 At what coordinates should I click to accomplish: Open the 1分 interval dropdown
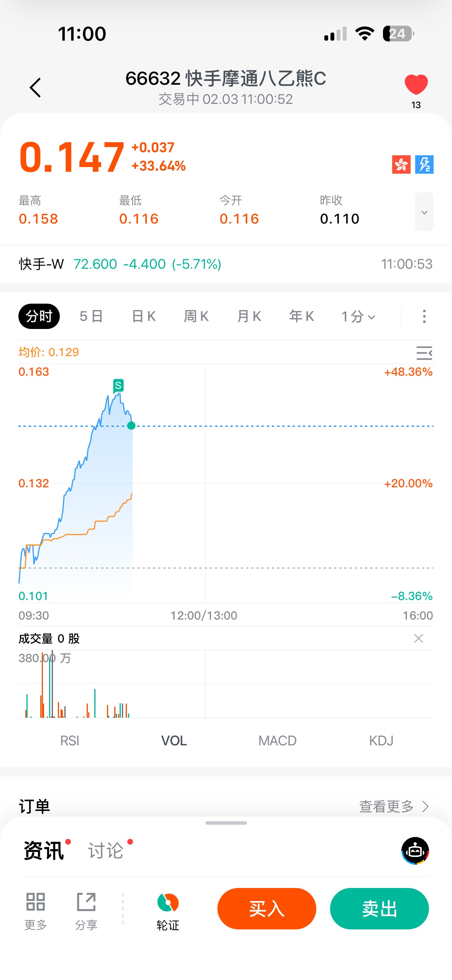[x=358, y=317]
